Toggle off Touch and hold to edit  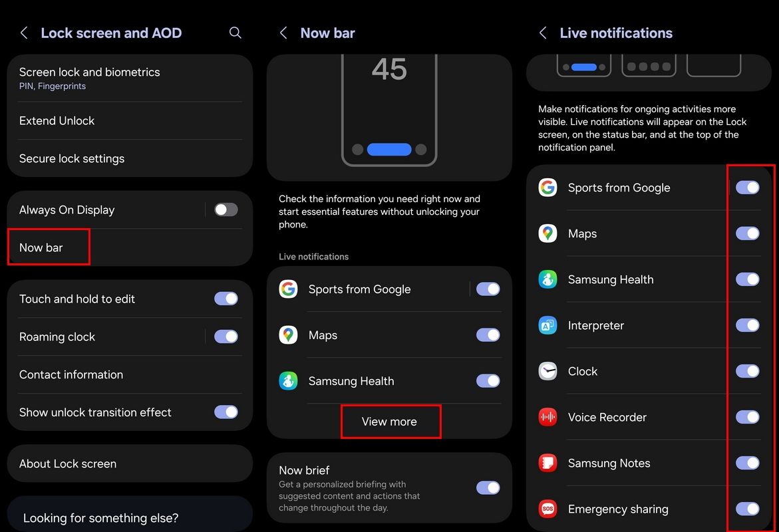pyautogui.click(x=226, y=299)
